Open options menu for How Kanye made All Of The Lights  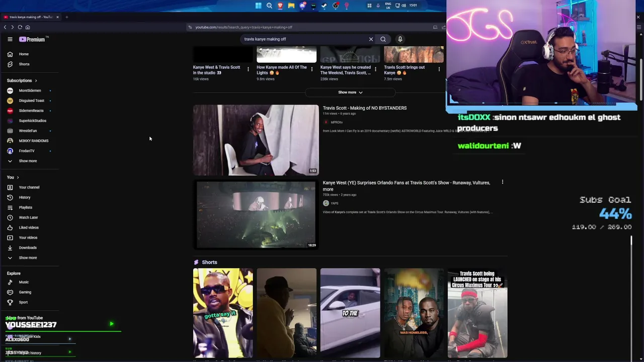tap(311, 69)
